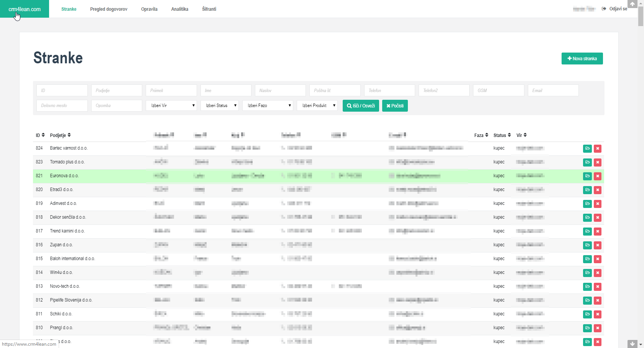
Task: Open the Analitika menu
Action: pyautogui.click(x=180, y=9)
